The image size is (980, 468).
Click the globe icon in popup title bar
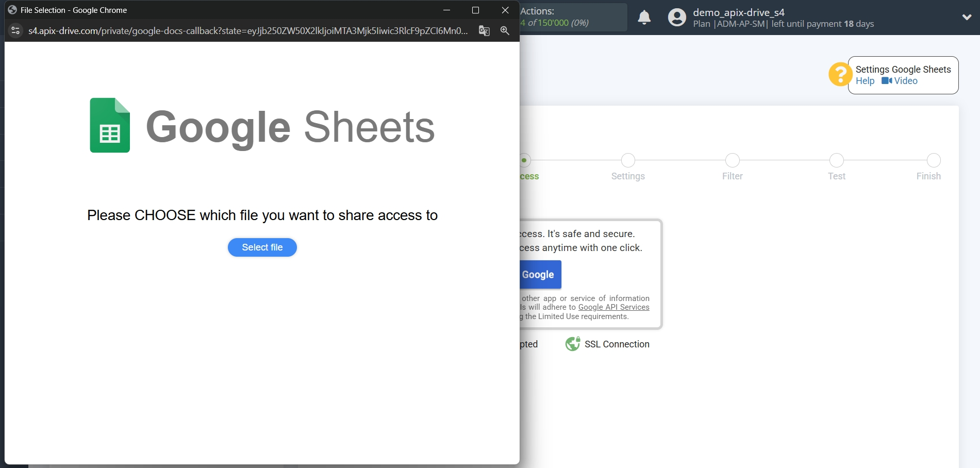[x=12, y=10]
